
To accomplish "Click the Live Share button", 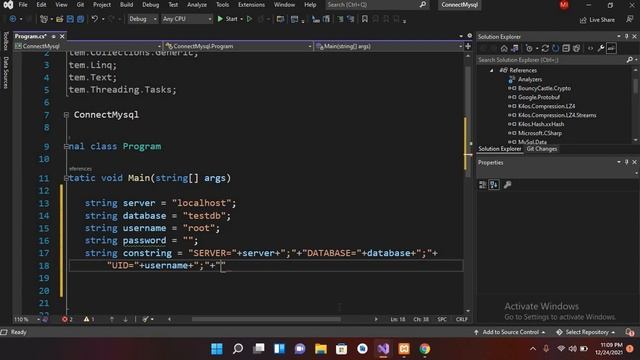I will pyautogui.click(x=597, y=20).
